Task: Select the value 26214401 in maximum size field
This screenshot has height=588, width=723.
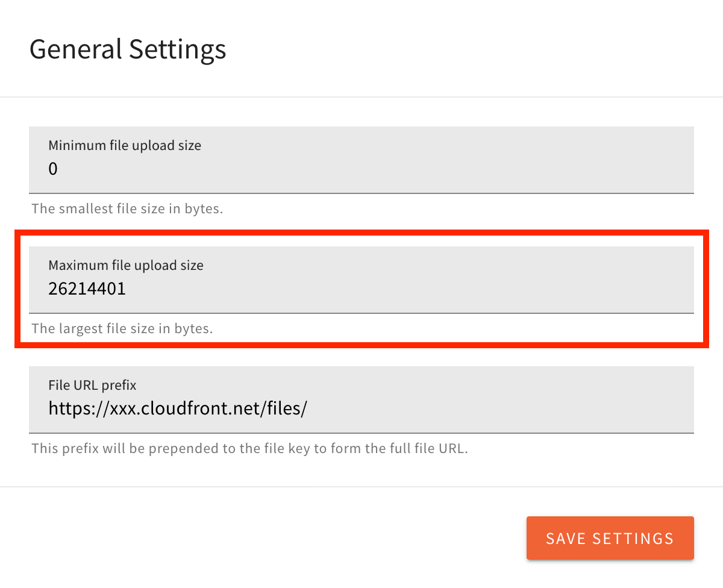Action: 87,289
